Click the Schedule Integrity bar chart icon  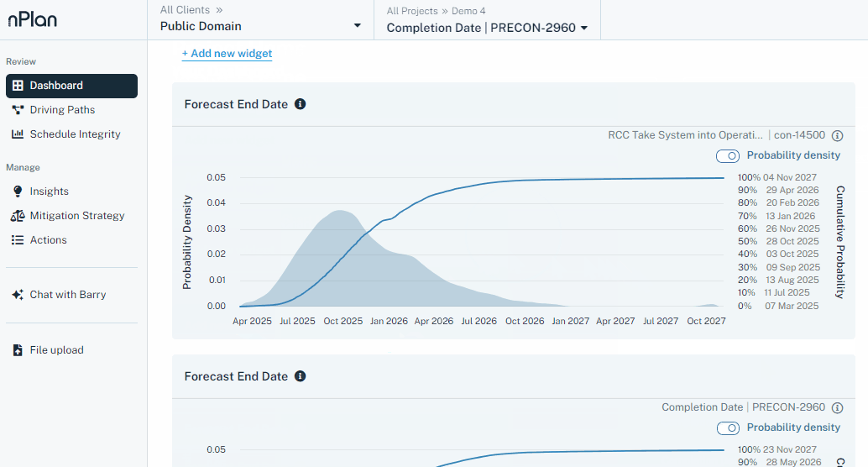click(18, 134)
